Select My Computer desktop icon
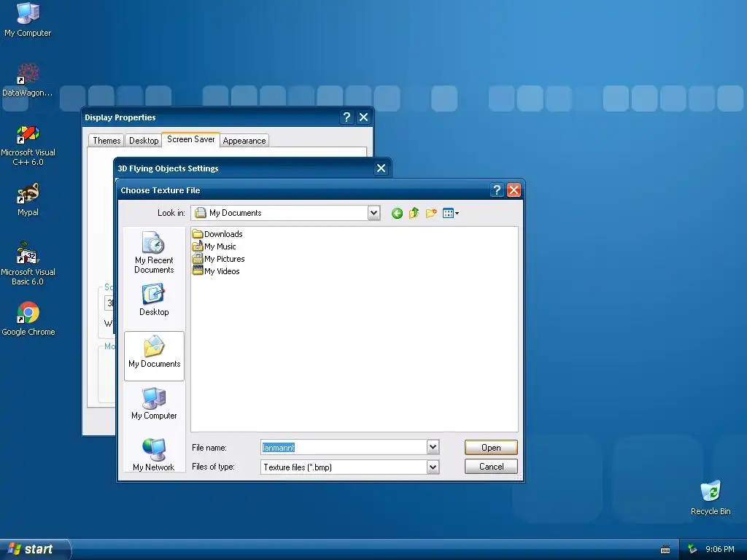747x560 pixels. tap(28, 20)
